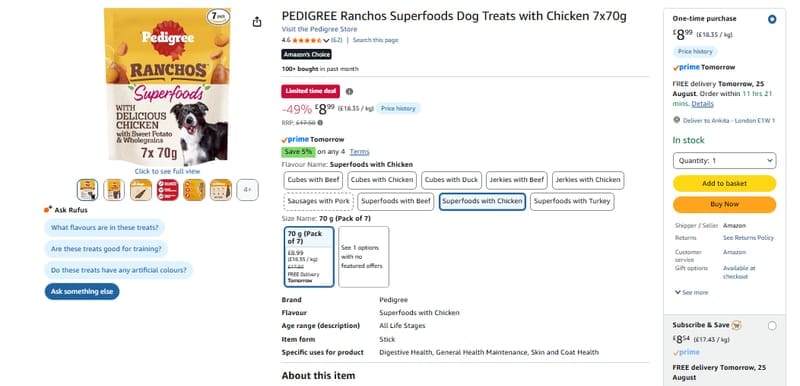
Task: View the 4+ more images thumbnail
Action: (247, 190)
